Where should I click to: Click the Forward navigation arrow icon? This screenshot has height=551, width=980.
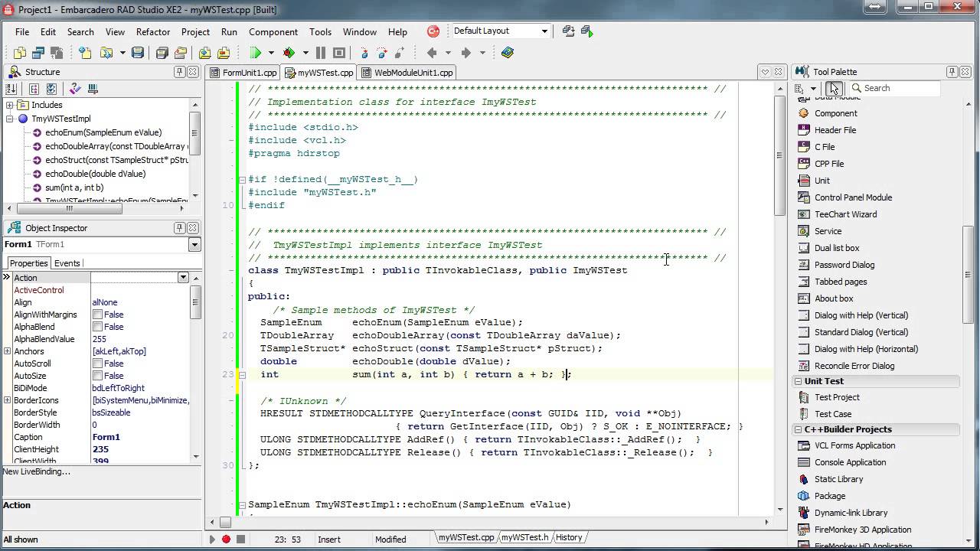click(x=465, y=53)
